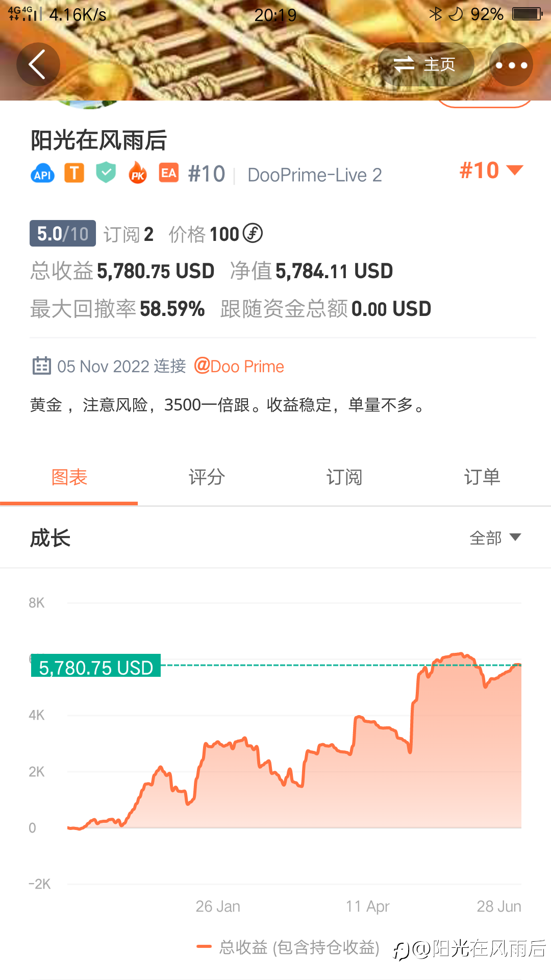The height and width of the screenshot is (980, 551).
Task: Switch to the 订阅 tab
Action: [344, 477]
